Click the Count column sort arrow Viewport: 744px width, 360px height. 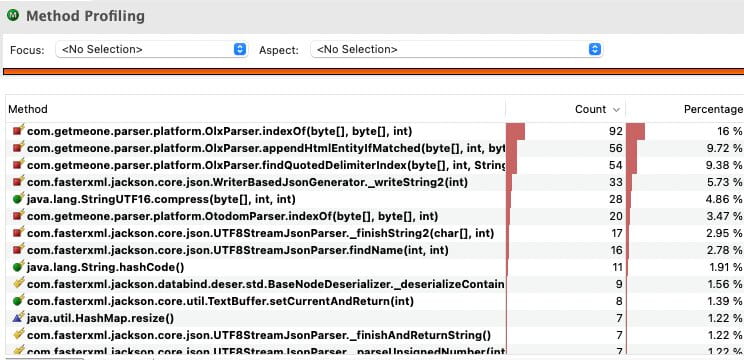tap(616, 110)
